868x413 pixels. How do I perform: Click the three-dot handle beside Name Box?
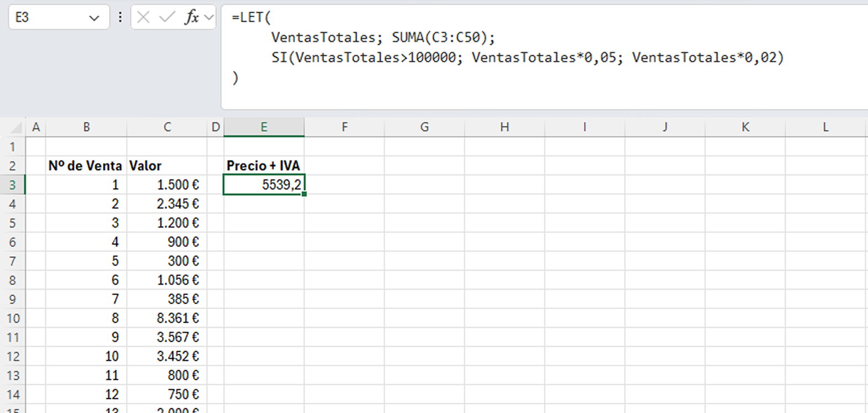pyautogui.click(x=120, y=18)
